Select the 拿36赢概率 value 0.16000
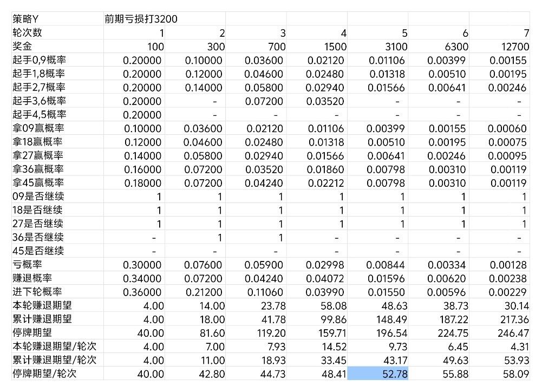The image size is (542, 392). click(x=142, y=169)
